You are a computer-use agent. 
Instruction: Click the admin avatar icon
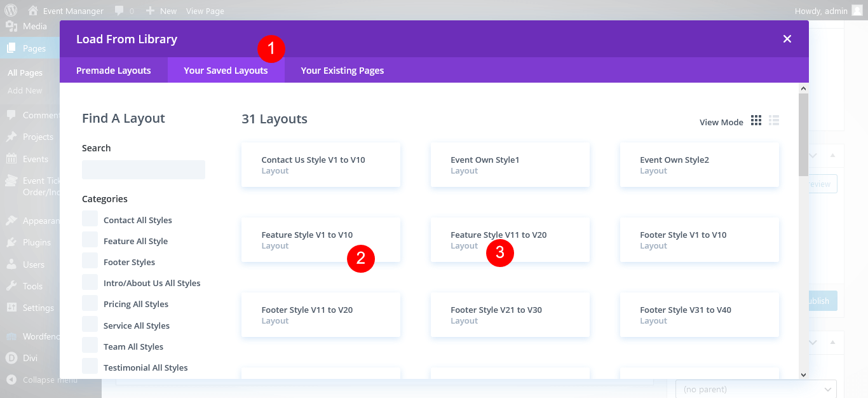(857, 10)
